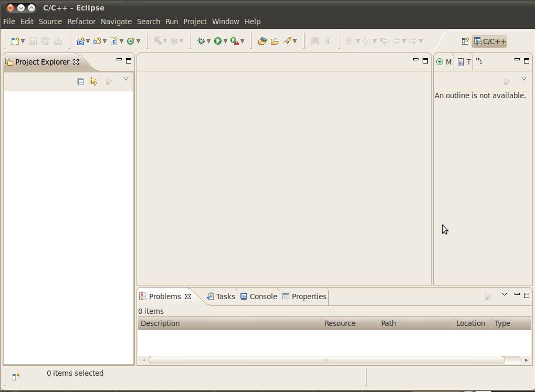Click the Open Perspective icon
535x392 pixels.
click(x=465, y=41)
